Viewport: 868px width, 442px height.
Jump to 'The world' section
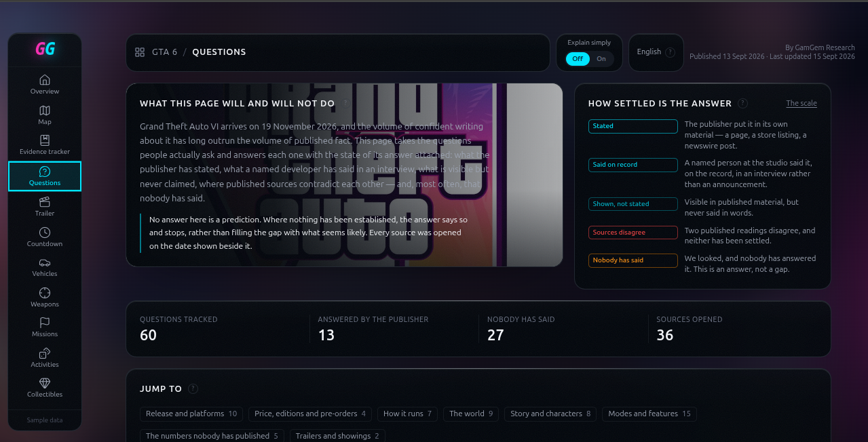point(472,414)
